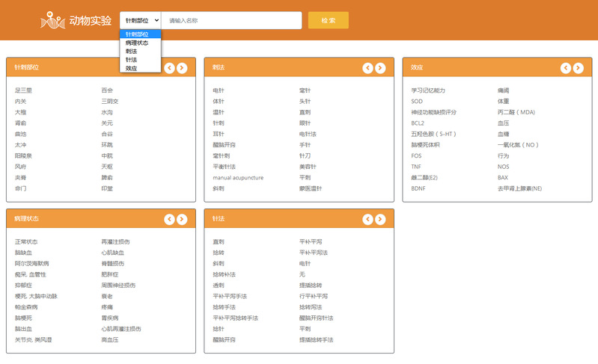598x364 pixels.
Task: Click the 请输入名称 search input field
Action: pyautogui.click(x=231, y=20)
